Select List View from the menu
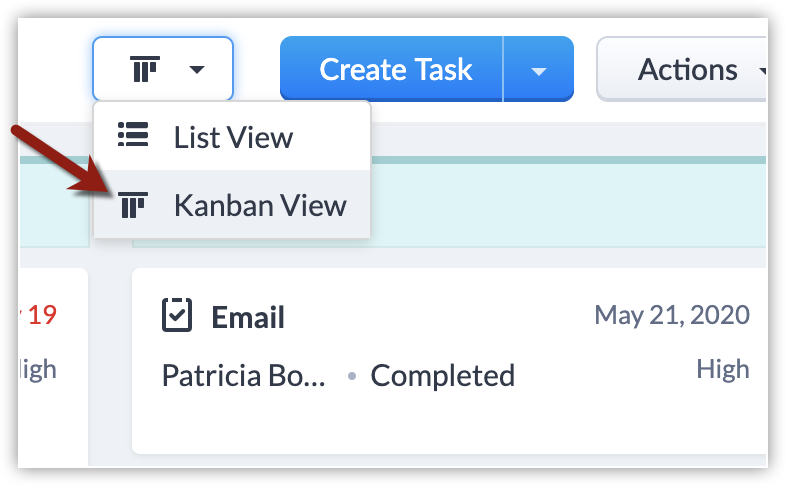Image resolution: width=786 pixels, height=486 pixels. coord(232,136)
